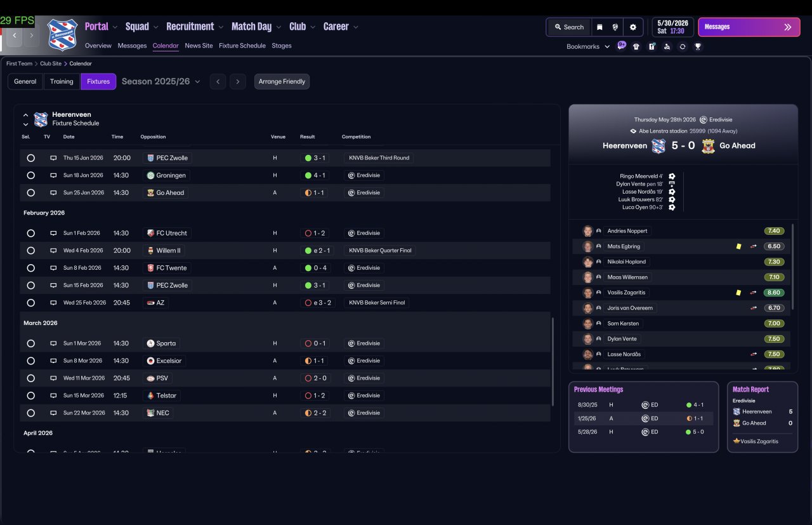This screenshot has height=525, width=812.
Task: Select the radio button for the FC Utrecht fixture
Action: (30, 233)
